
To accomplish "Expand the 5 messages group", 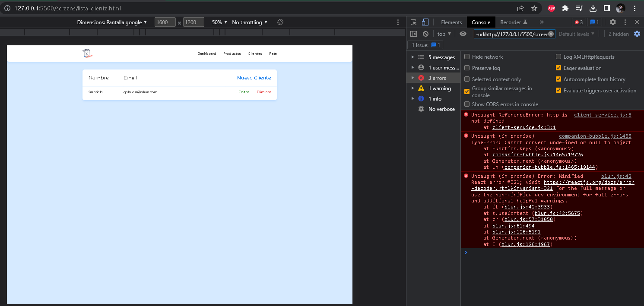I will (x=412, y=57).
